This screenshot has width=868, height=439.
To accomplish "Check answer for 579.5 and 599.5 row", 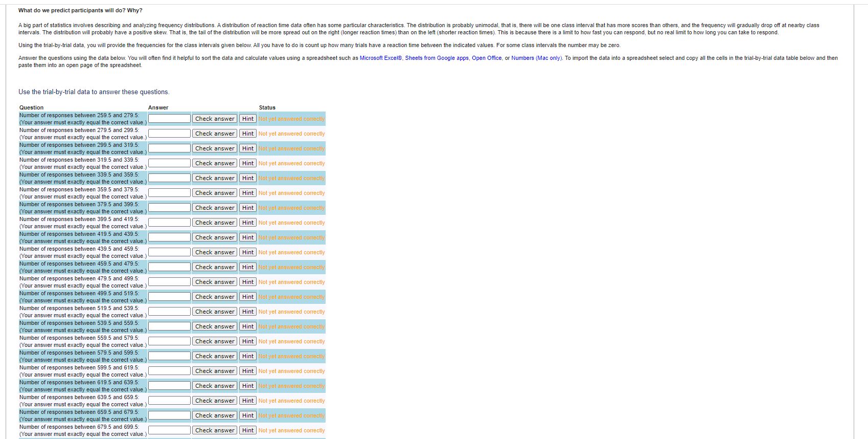I will (x=215, y=356).
